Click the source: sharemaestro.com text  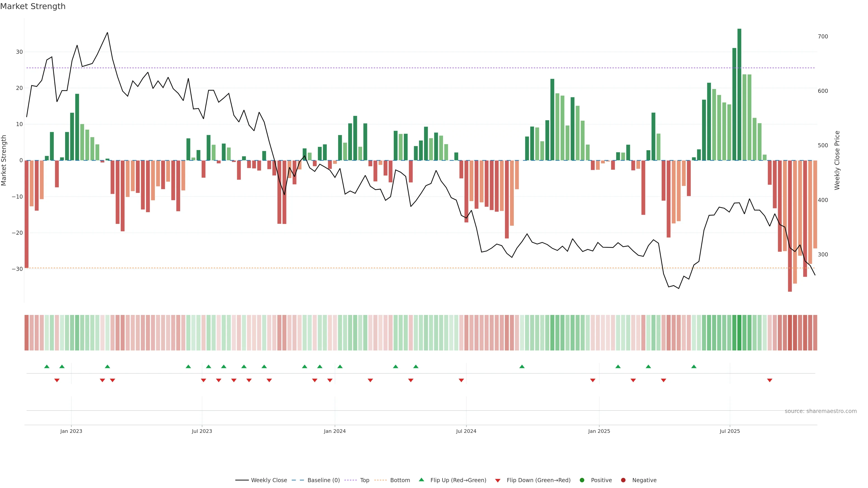coord(821,411)
